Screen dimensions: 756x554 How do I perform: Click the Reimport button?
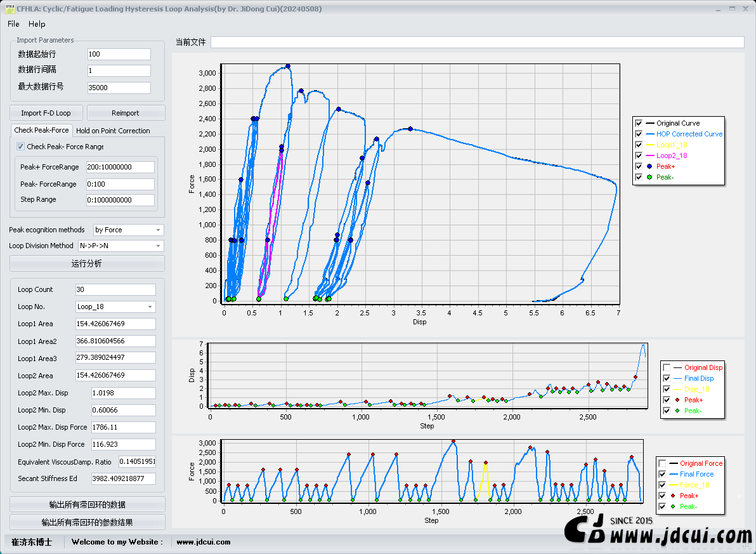click(126, 113)
